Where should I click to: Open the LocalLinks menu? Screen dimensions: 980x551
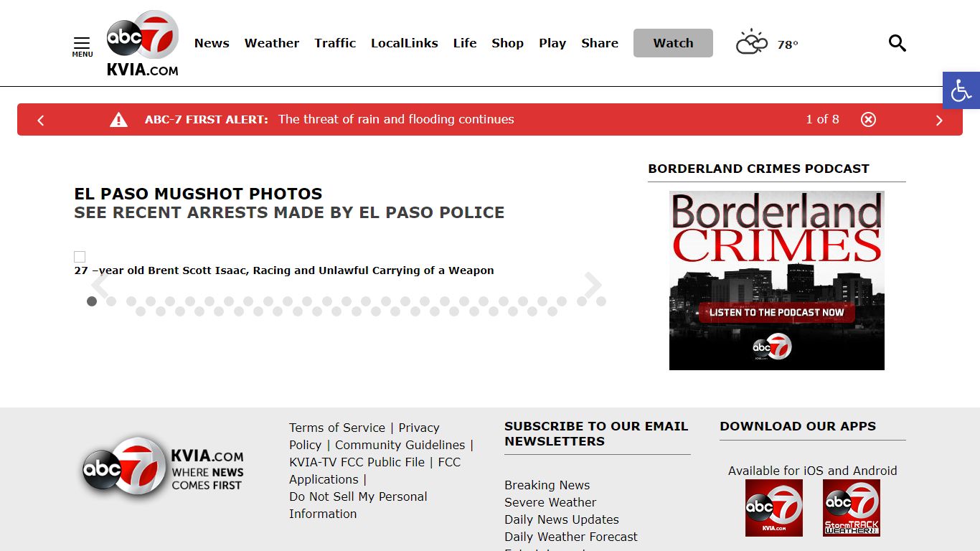tap(405, 43)
